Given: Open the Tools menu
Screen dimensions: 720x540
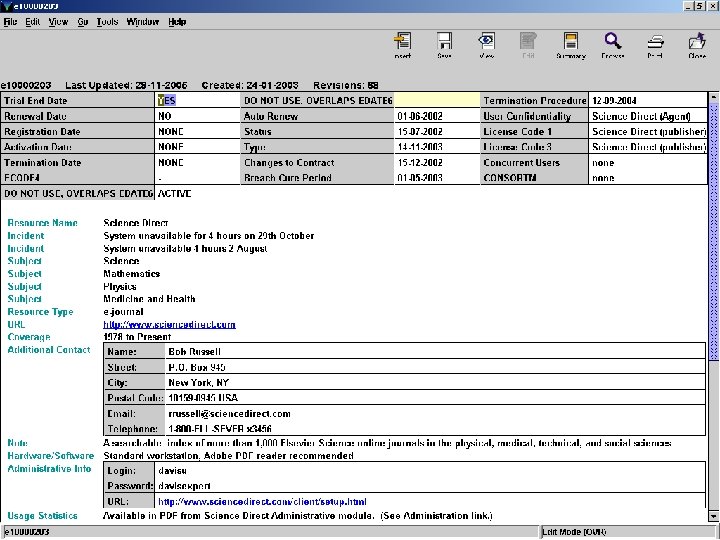Looking at the screenshot, I should pyautogui.click(x=107, y=21).
